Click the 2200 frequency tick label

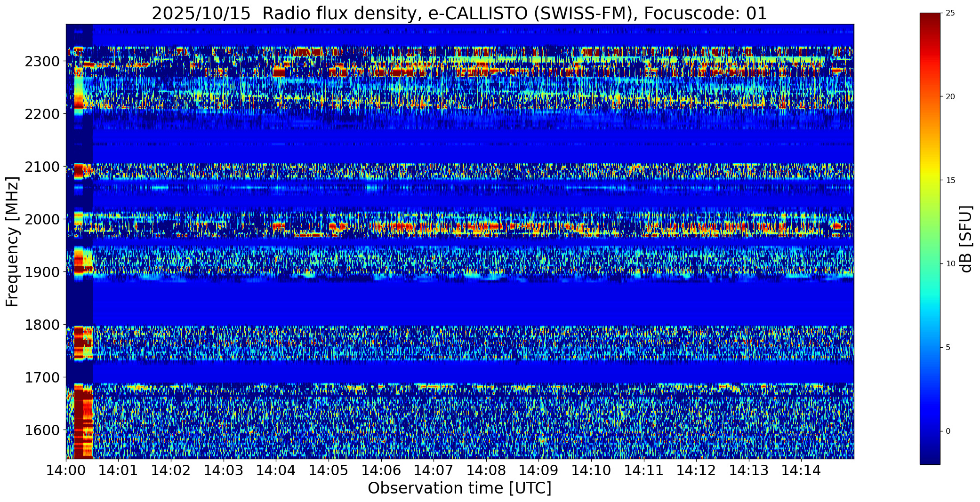click(41, 114)
